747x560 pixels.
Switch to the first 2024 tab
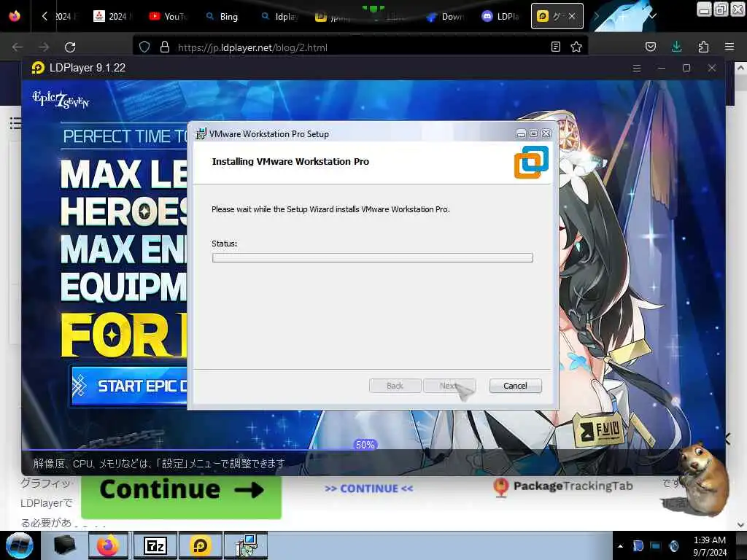pyautogui.click(x=66, y=16)
